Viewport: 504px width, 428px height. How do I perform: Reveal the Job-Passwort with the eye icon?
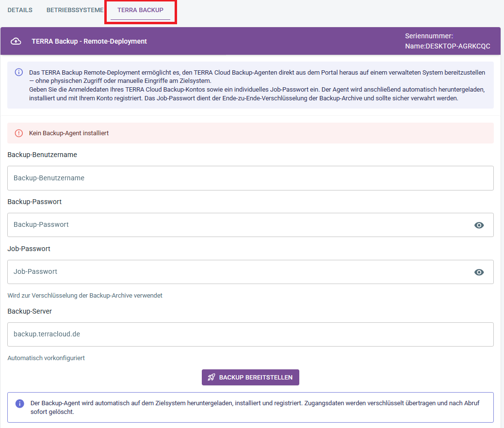(479, 272)
